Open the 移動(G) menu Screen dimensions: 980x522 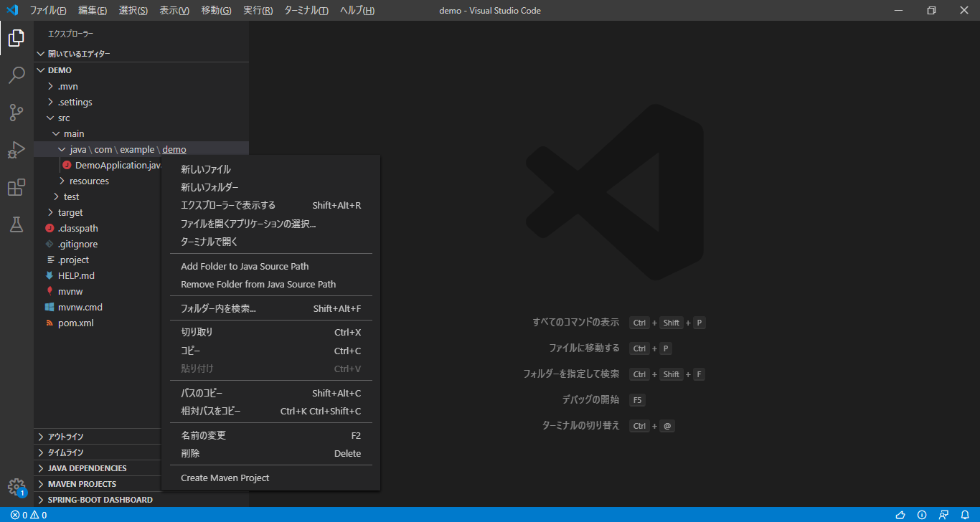pos(216,10)
